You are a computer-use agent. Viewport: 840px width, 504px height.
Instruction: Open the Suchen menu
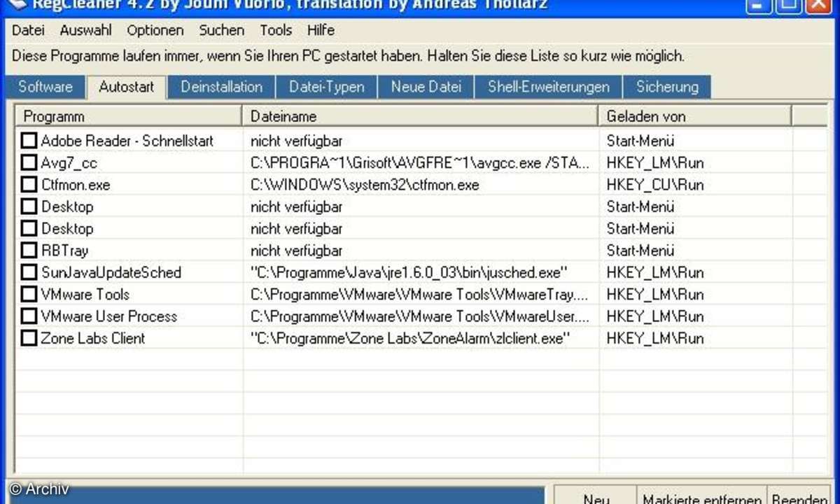click(x=222, y=30)
